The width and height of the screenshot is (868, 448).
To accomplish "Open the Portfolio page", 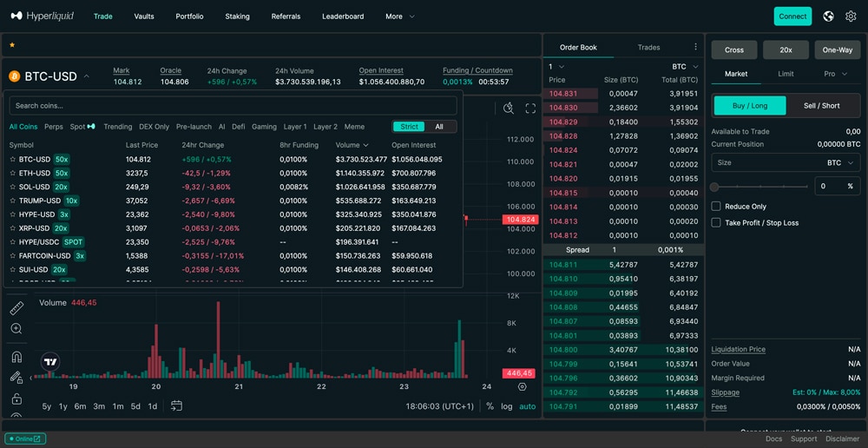I will pyautogui.click(x=189, y=16).
